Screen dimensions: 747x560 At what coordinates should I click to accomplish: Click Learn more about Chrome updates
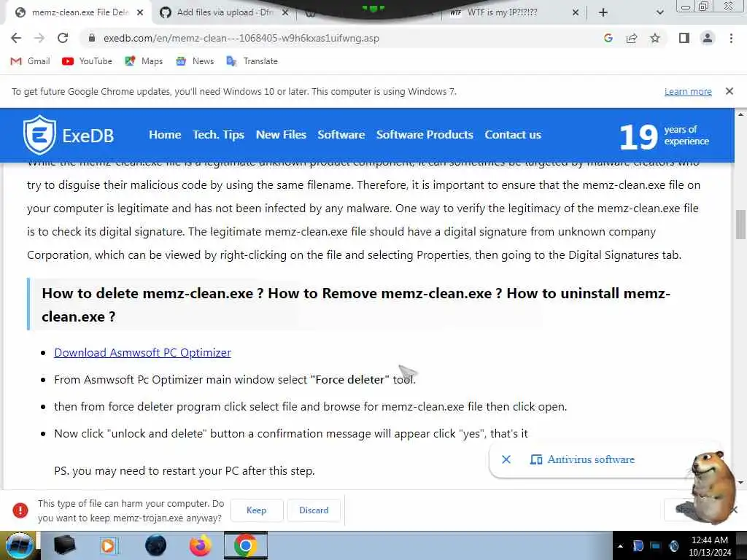pyautogui.click(x=688, y=91)
